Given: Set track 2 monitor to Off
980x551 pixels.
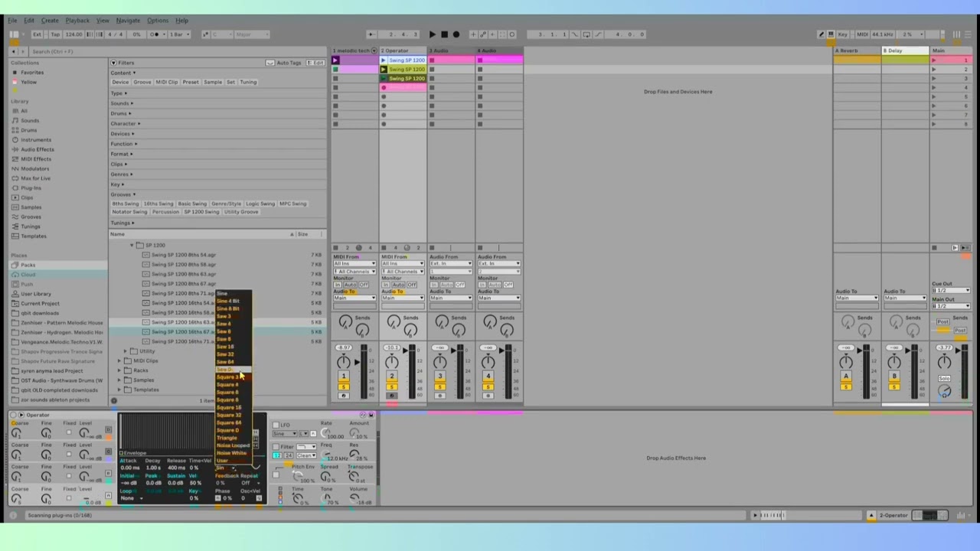Looking at the screenshot, I should click(x=412, y=285).
